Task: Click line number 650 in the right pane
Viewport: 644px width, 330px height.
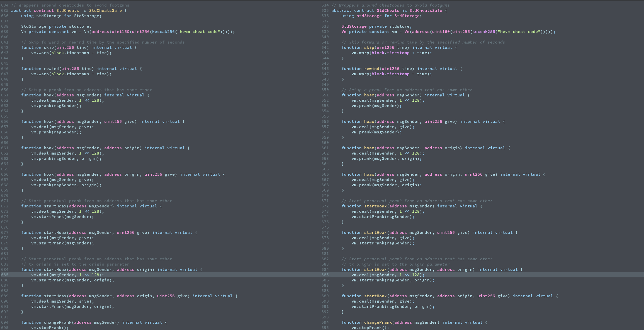Action: pyautogui.click(x=325, y=90)
